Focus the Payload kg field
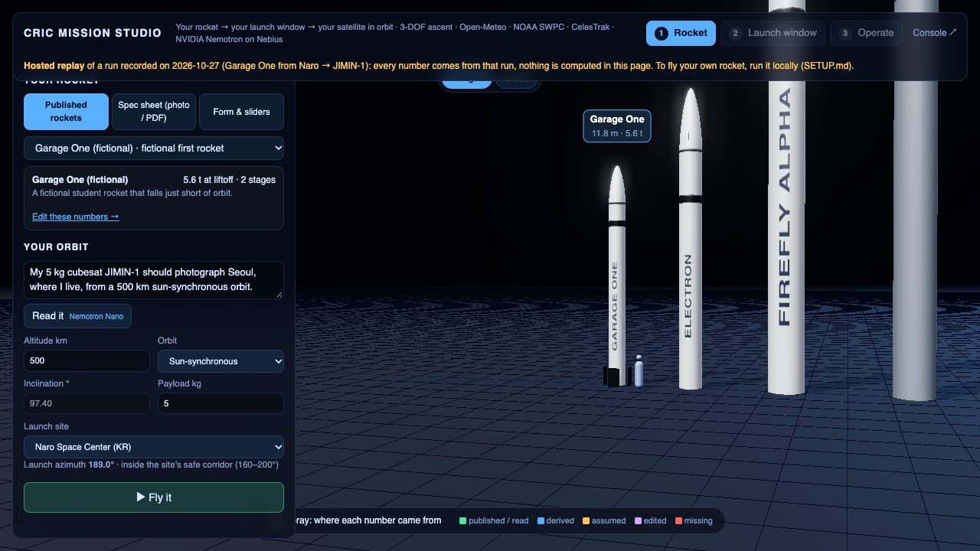 [220, 403]
